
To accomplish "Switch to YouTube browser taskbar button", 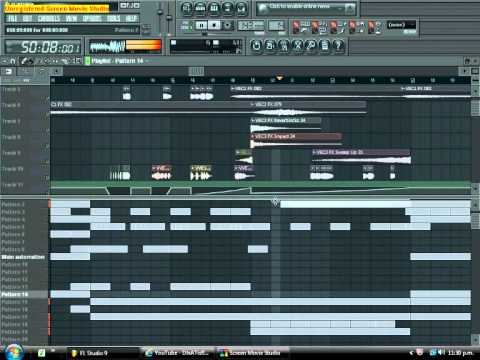I will pos(177,353).
